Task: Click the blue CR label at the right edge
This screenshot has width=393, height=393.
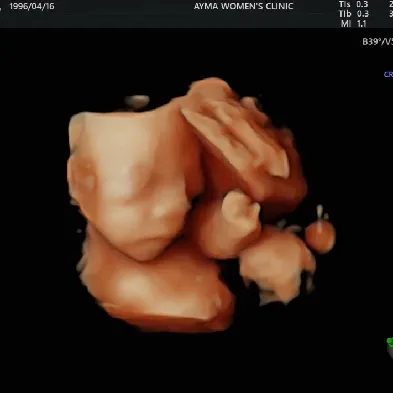Action: coord(388,75)
